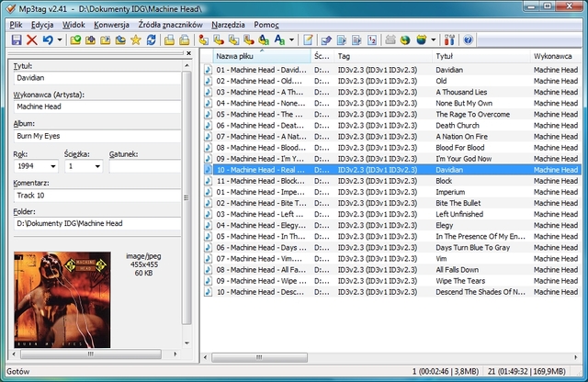Click the second playlist icon before the separator
The height and width of the screenshot is (382, 588).
pos(184,39)
